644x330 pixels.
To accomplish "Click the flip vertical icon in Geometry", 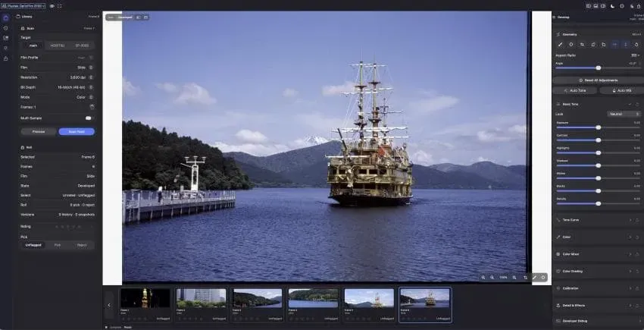I will [x=626, y=45].
